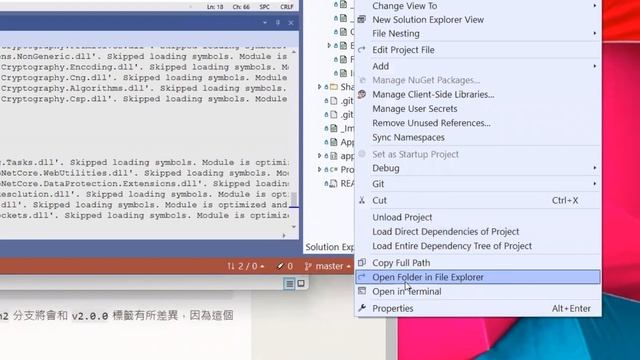Close the Output panel
640x360 pixels.
291,23
